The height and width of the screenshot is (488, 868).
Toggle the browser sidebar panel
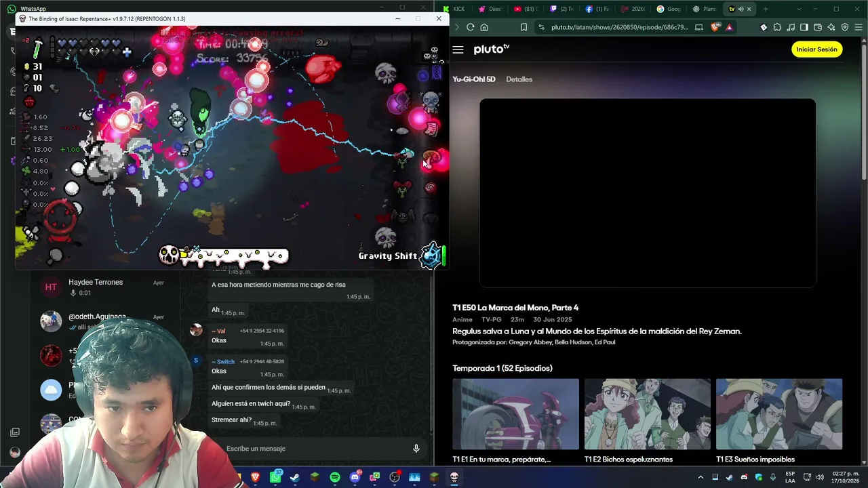pyautogui.click(x=804, y=27)
